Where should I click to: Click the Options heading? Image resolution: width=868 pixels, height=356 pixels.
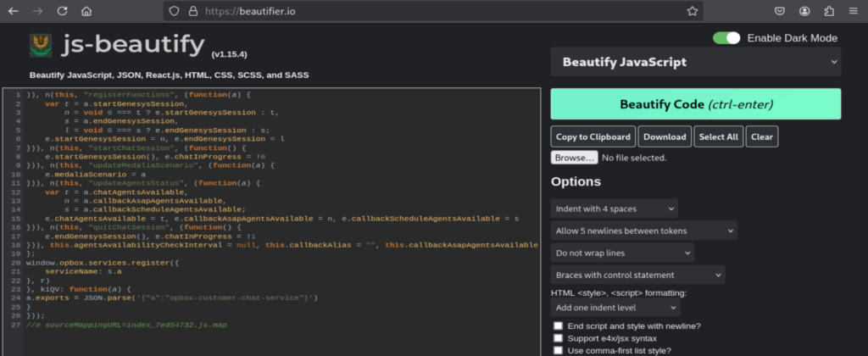click(576, 181)
